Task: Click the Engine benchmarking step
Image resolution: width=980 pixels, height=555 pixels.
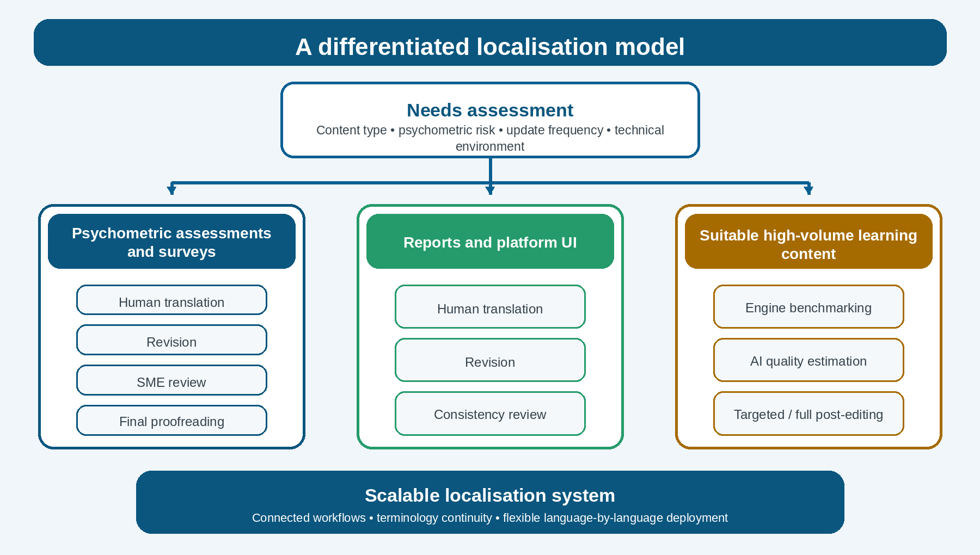Action: (x=808, y=306)
